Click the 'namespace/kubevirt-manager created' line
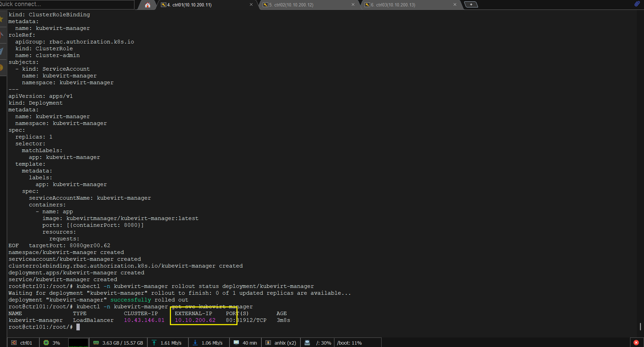 66,252
